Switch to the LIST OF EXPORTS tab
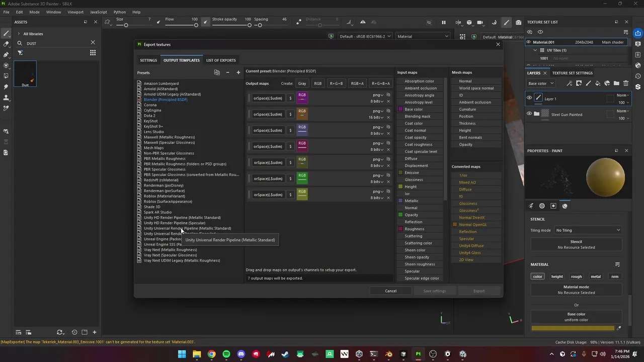This screenshot has height=362, width=644. (221, 60)
